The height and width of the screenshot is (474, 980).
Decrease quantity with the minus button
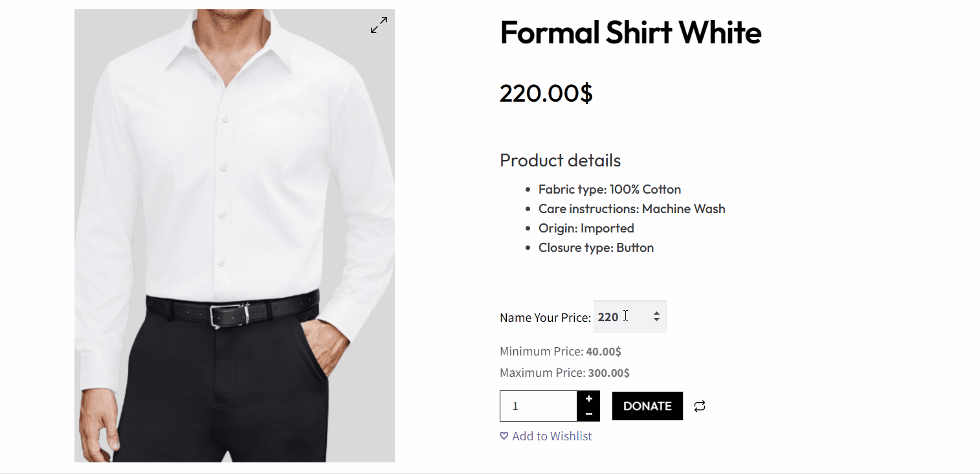coord(588,414)
